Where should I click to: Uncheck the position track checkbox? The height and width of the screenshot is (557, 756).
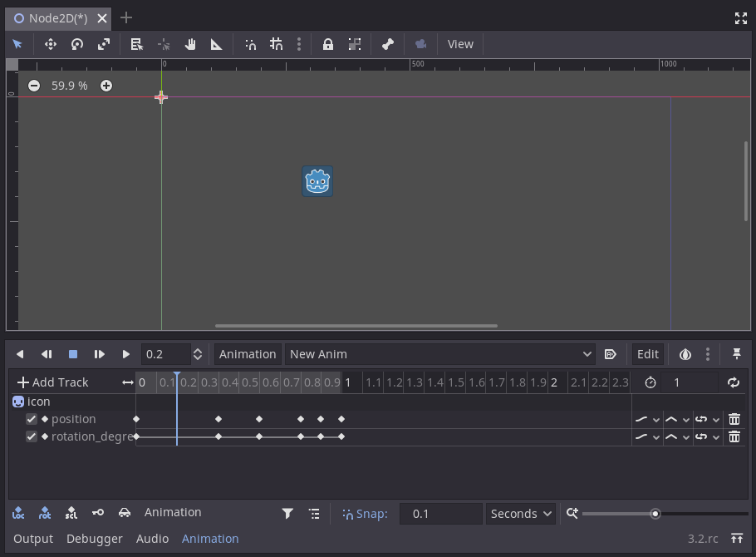tap(32, 419)
